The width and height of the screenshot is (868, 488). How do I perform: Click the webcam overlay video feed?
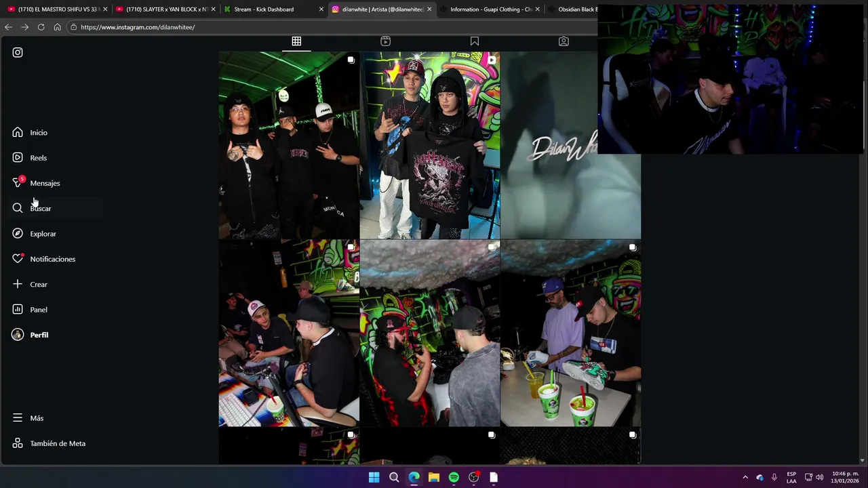coord(732,79)
